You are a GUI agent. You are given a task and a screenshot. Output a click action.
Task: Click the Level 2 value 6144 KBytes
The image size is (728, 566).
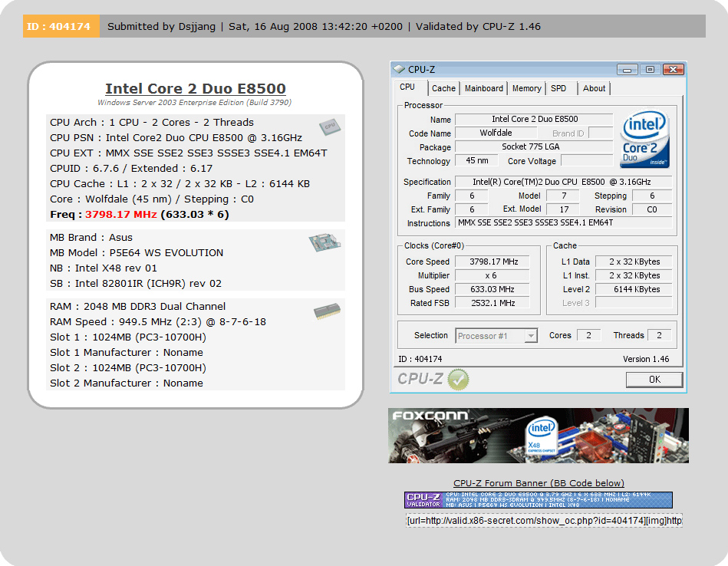click(634, 289)
